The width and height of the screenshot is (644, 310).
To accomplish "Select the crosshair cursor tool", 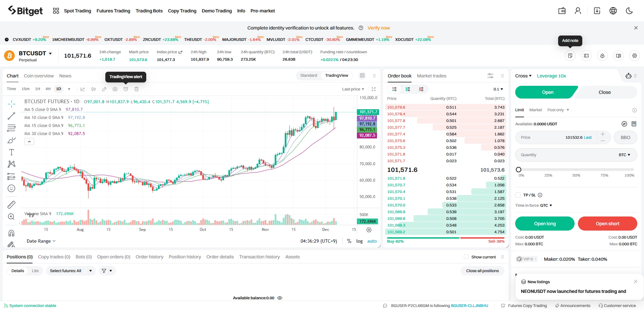I will coord(11,104).
